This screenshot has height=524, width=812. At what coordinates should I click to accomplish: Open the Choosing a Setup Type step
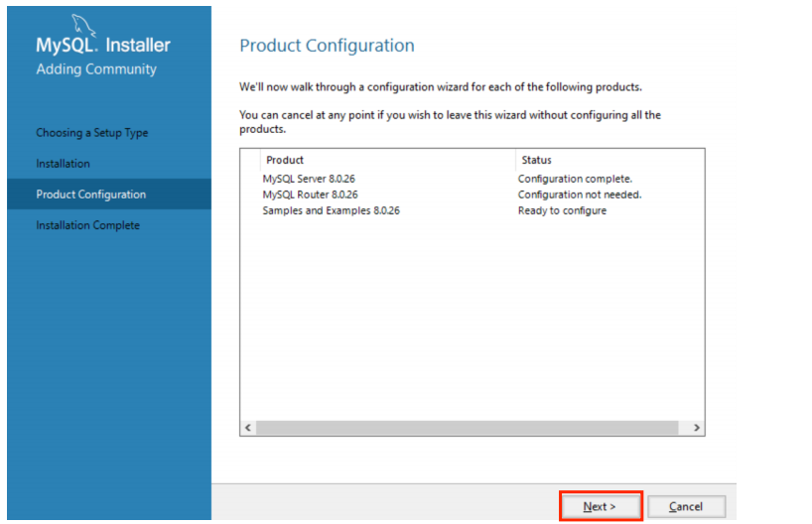coord(92,133)
